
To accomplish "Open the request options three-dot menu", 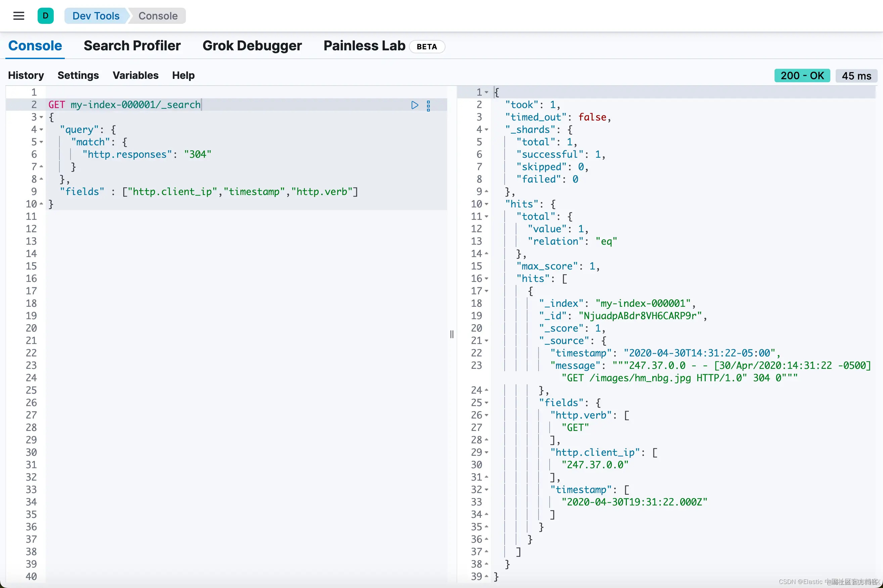I will 428,106.
